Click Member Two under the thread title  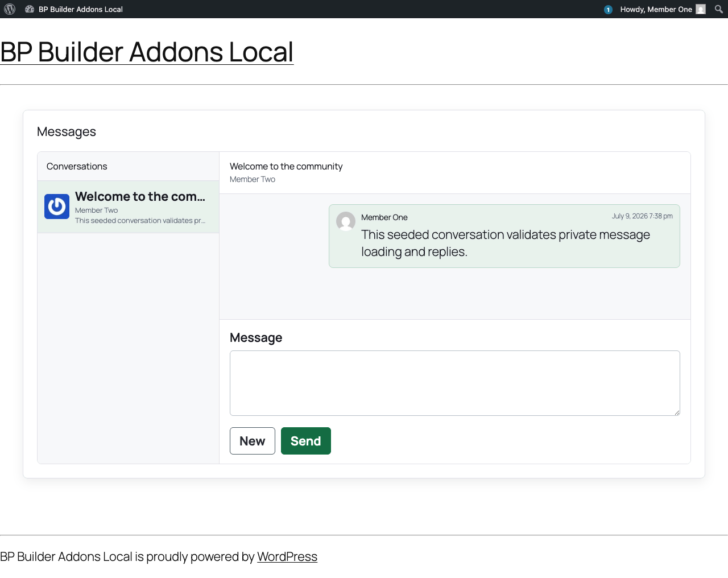[253, 179]
